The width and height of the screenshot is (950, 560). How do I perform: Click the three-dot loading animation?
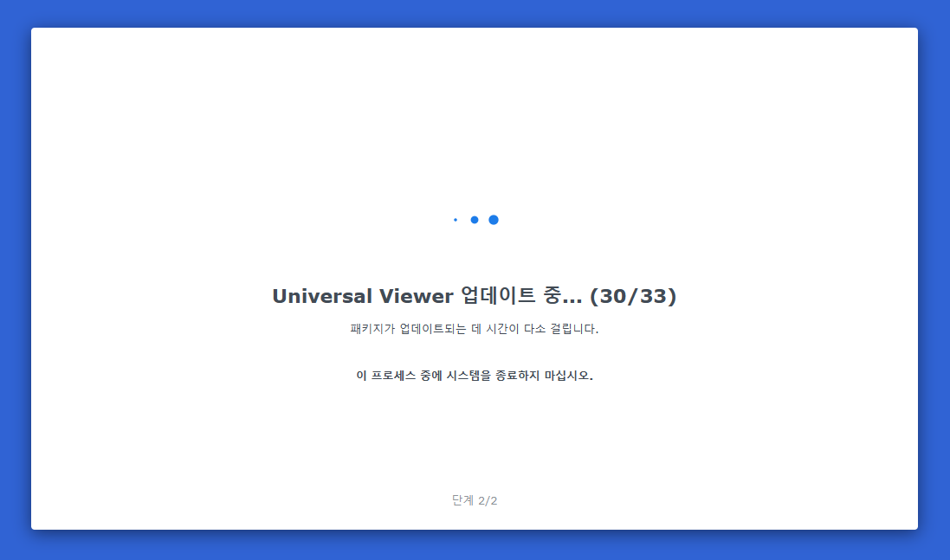475,220
